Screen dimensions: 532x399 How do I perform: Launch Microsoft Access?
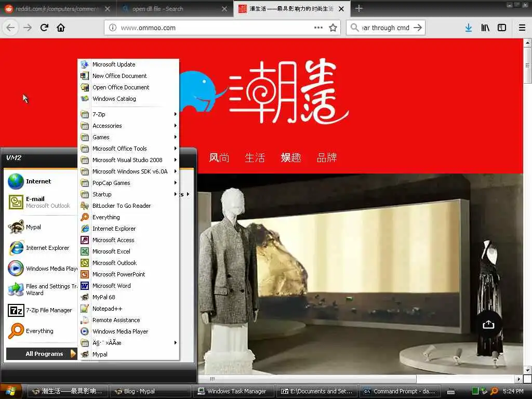[x=128, y=240]
